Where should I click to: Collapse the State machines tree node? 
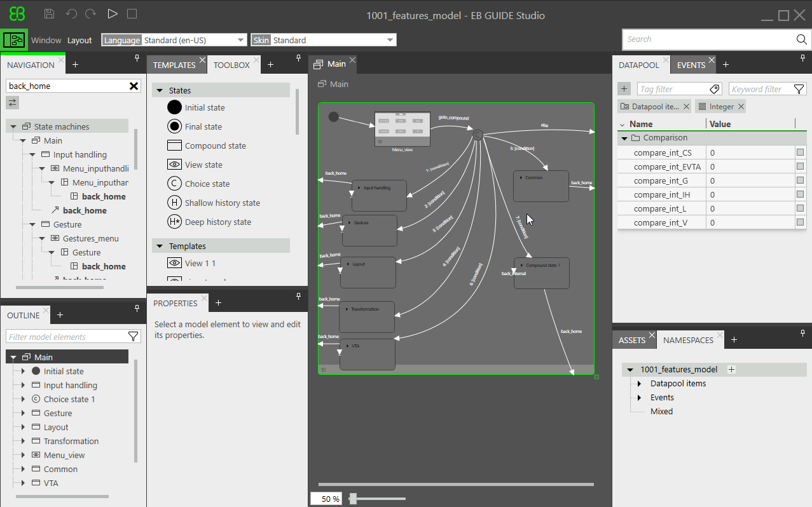point(13,127)
